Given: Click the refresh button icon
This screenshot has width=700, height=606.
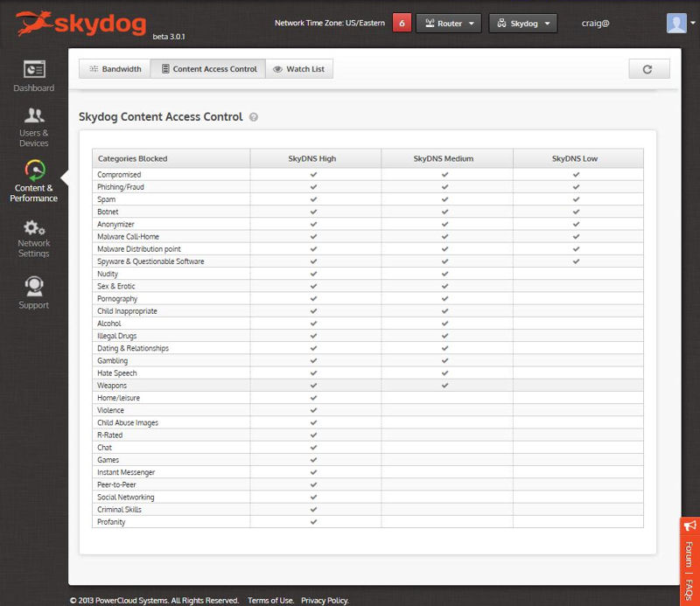Looking at the screenshot, I should point(648,69).
